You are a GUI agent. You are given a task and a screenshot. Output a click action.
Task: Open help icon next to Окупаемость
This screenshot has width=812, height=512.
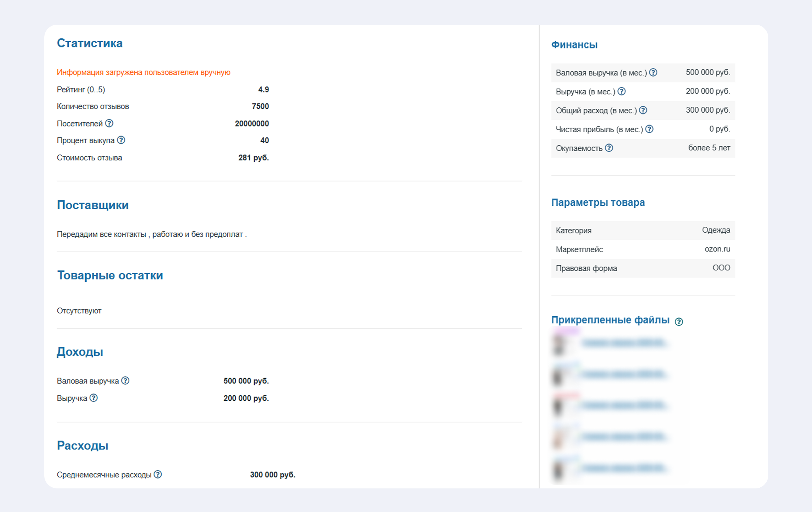[x=609, y=148]
